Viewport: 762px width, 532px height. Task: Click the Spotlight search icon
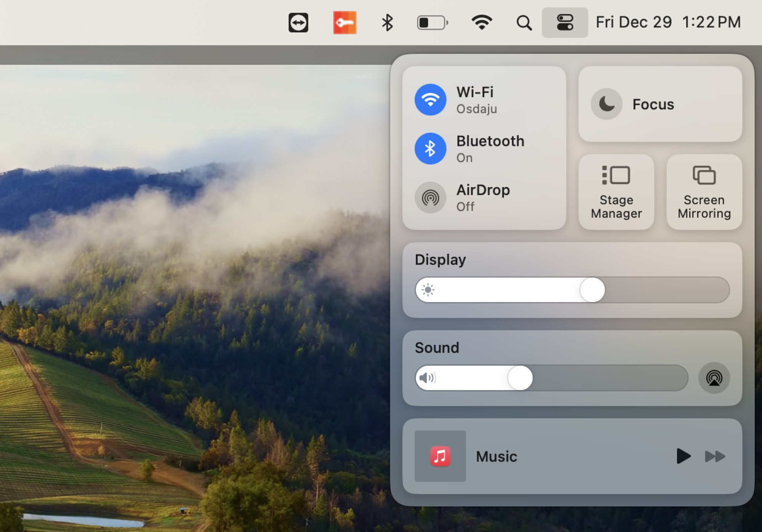(523, 22)
